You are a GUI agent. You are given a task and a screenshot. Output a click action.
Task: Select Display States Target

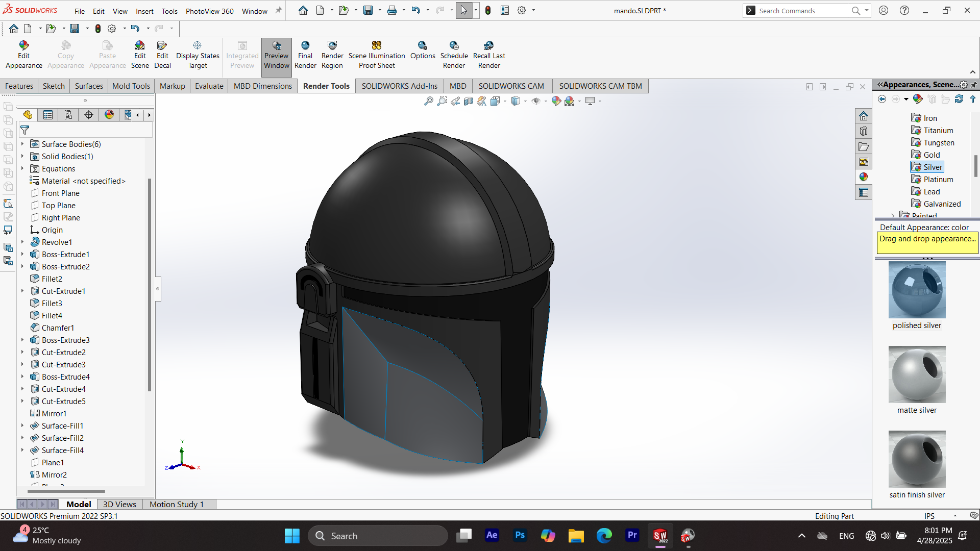coord(198,55)
